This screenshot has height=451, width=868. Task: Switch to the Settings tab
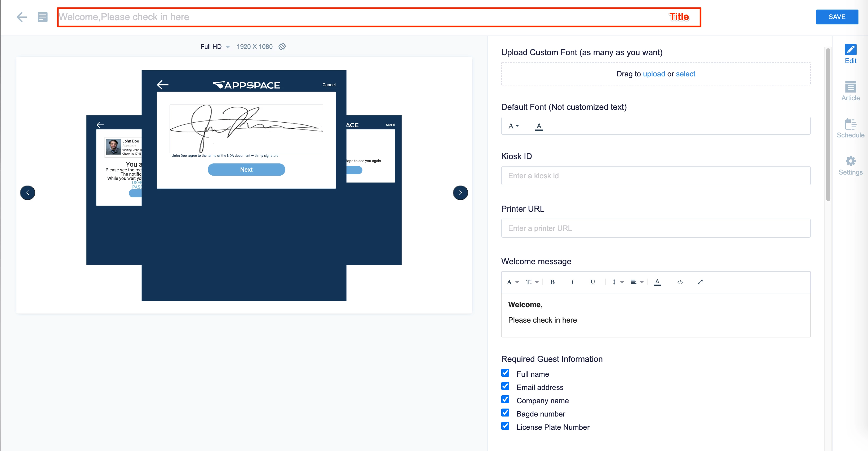click(850, 165)
